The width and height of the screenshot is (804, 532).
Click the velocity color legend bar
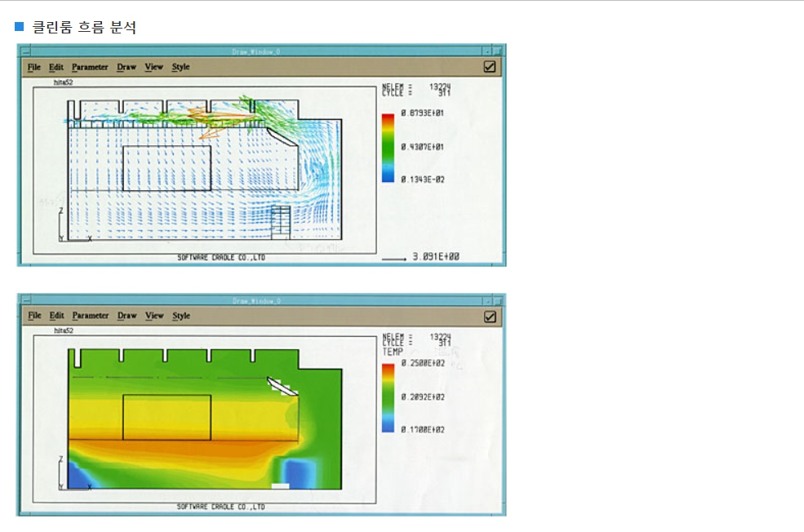tap(388, 148)
